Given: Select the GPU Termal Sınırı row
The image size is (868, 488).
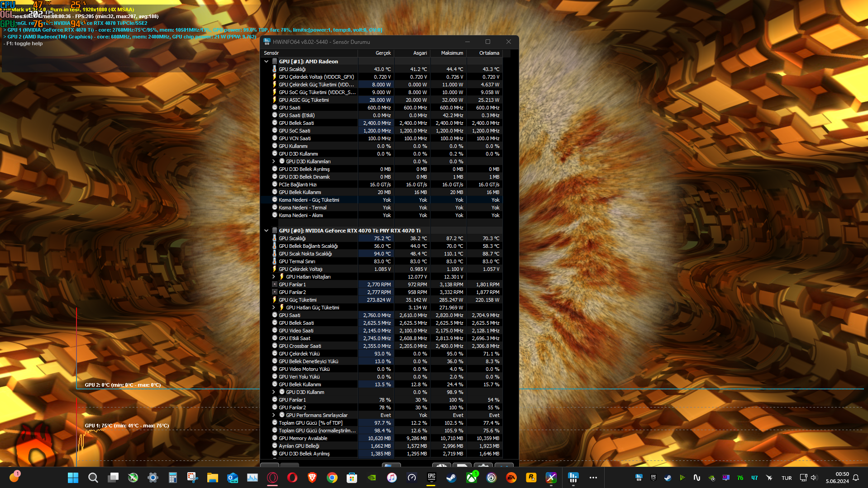Looking at the screenshot, I should tap(382, 261).
